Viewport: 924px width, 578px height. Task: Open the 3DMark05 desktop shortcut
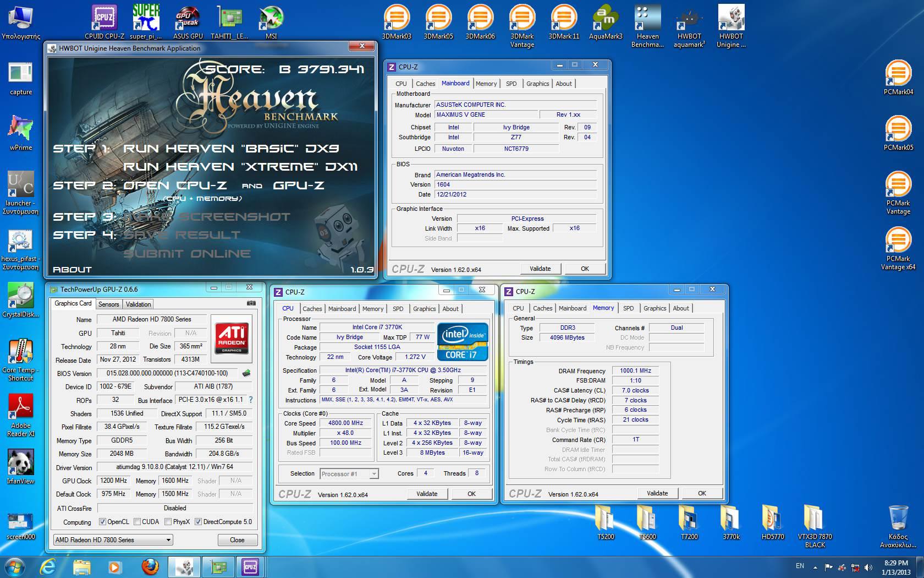click(438, 22)
